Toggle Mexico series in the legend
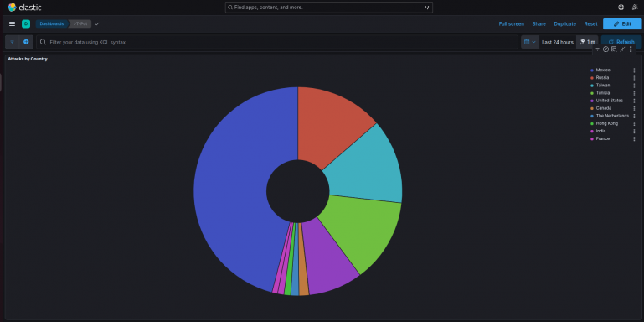Screen dimensions: 644x322 (603, 70)
